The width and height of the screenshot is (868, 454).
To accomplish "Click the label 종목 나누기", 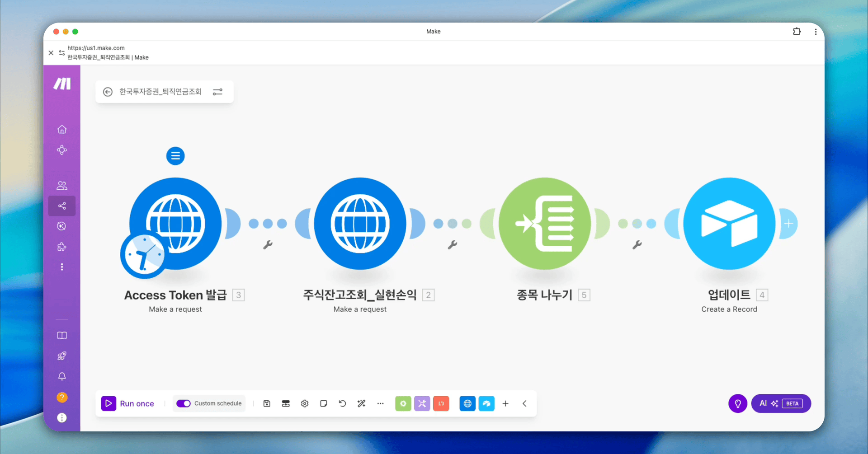I will click(545, 295).
